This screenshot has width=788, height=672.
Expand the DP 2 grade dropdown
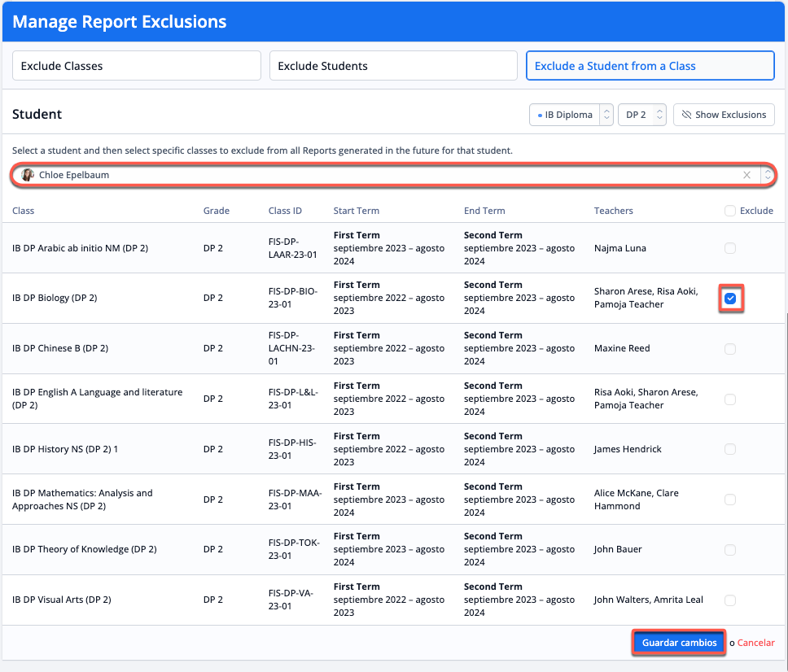642,115
